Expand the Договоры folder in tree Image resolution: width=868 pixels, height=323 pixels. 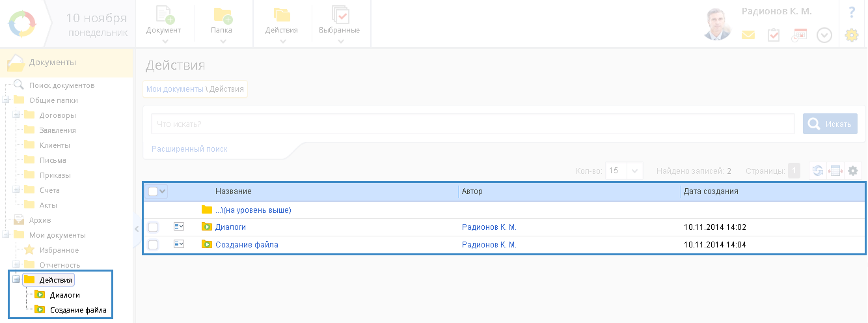click(x=16, y=115)
